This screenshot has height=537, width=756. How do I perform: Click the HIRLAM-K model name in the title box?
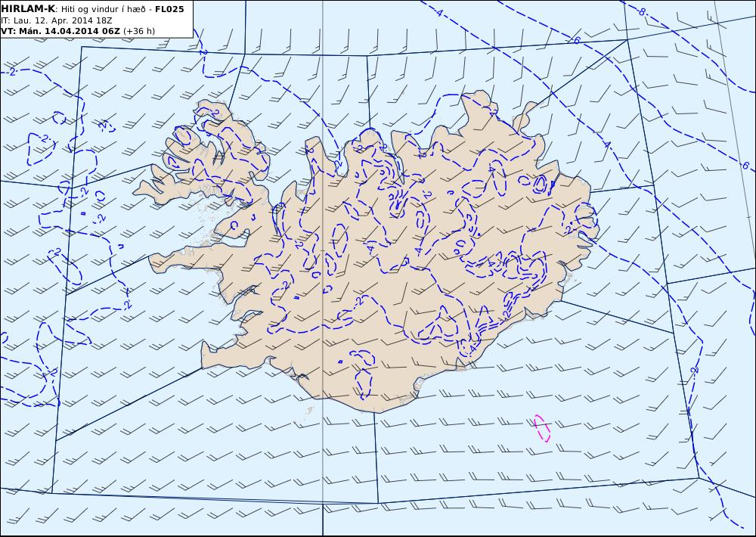[x=28, y=8]
